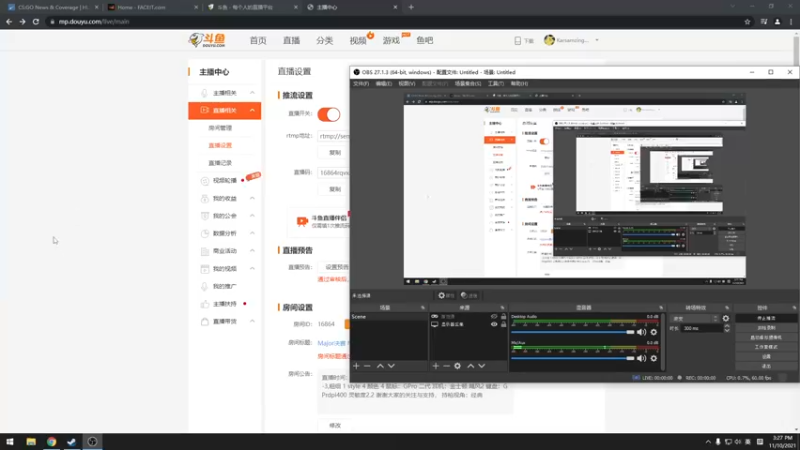Screen dimensions: 800x450
Task: Toggle the 直播开关 live stream switch
Action: (329, 114)
